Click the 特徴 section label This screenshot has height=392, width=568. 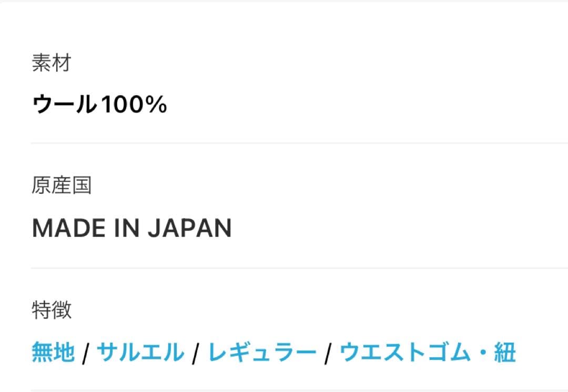pyautogui.click(x=52, y=311)
